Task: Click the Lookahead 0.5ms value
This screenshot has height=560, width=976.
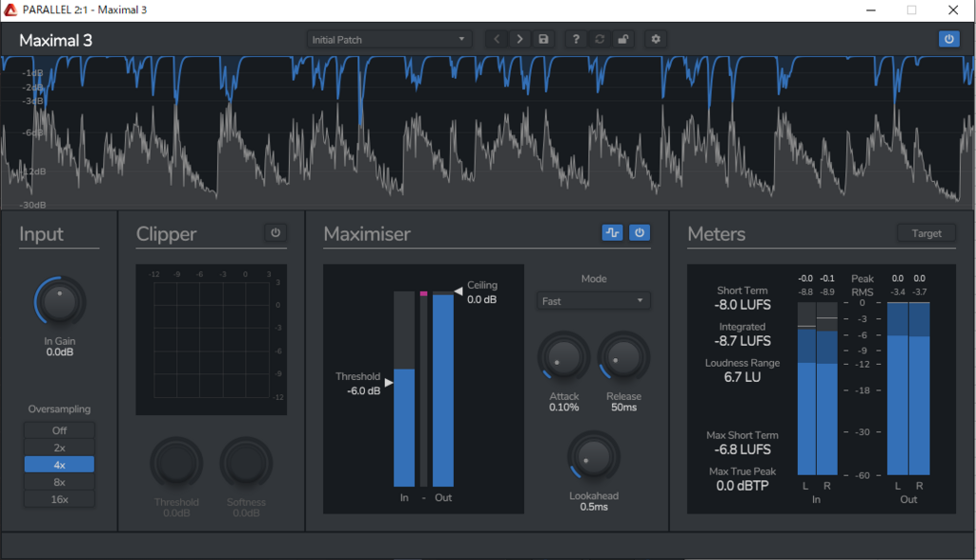Action: [x=594, y=507]
